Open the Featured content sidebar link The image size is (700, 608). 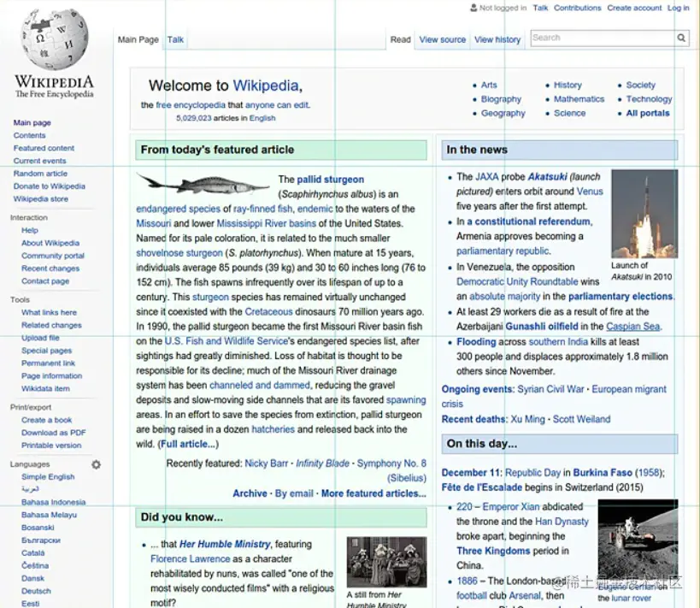[x=44, y=147]
